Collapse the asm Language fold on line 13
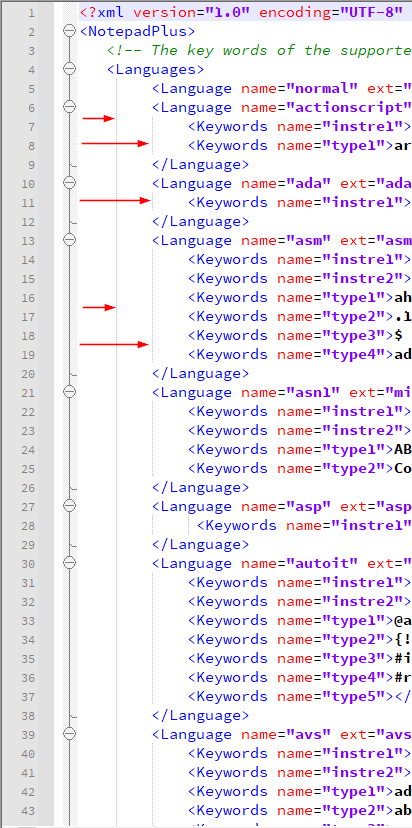 point(69,241)
